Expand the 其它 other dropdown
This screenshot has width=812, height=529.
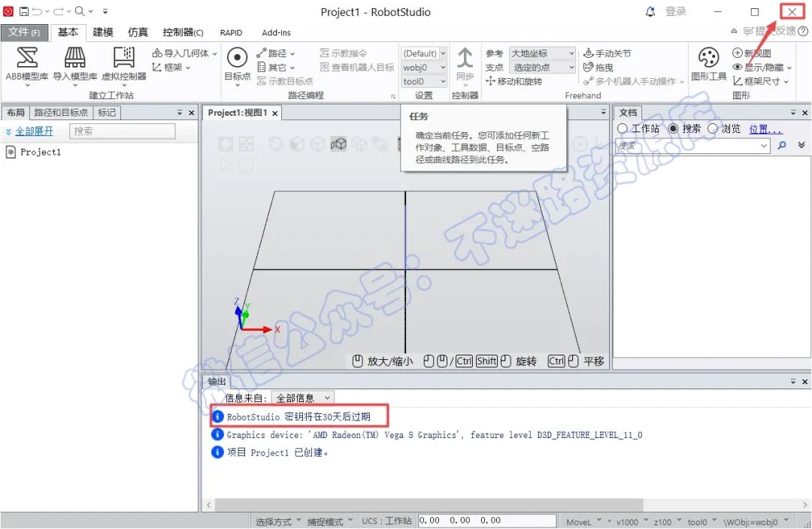click(x=292, y=68)
